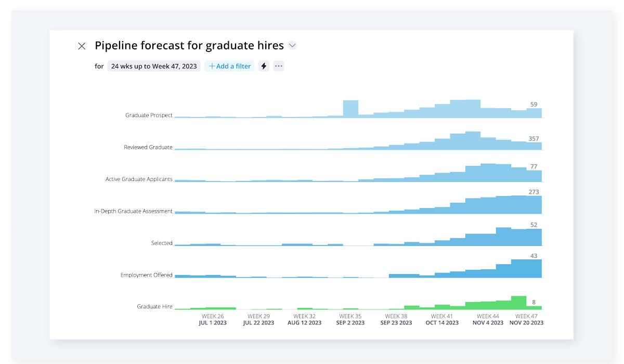624x364 pixels.
Task: Select the Employment Offered row label
Action: [x=147, y=275]
